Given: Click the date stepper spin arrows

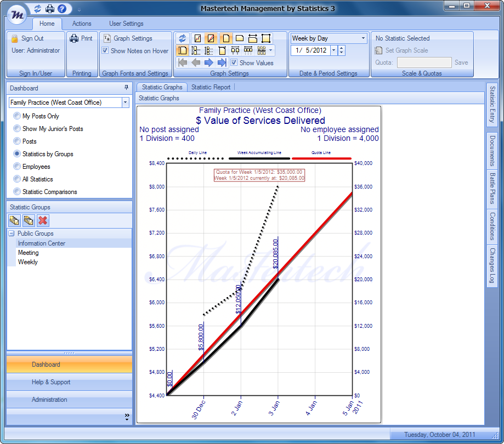Looking at the screenshot, I should [x=341, y=50].
